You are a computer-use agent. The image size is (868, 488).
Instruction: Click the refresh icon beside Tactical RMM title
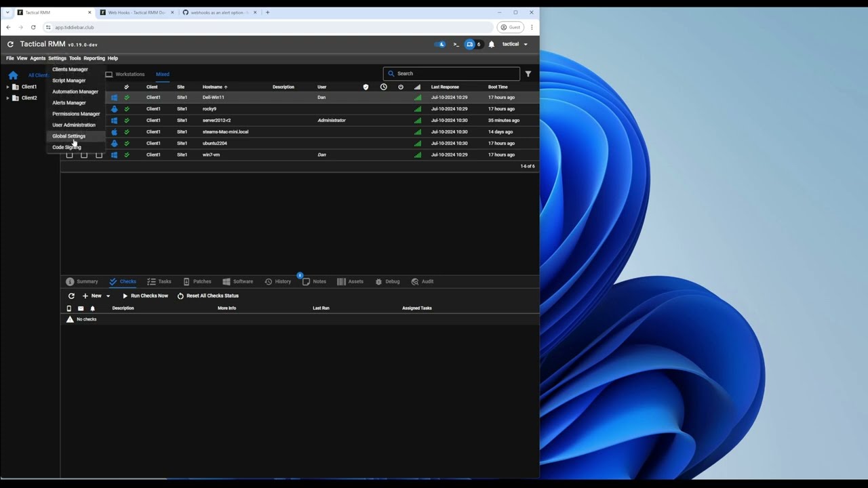10,44
